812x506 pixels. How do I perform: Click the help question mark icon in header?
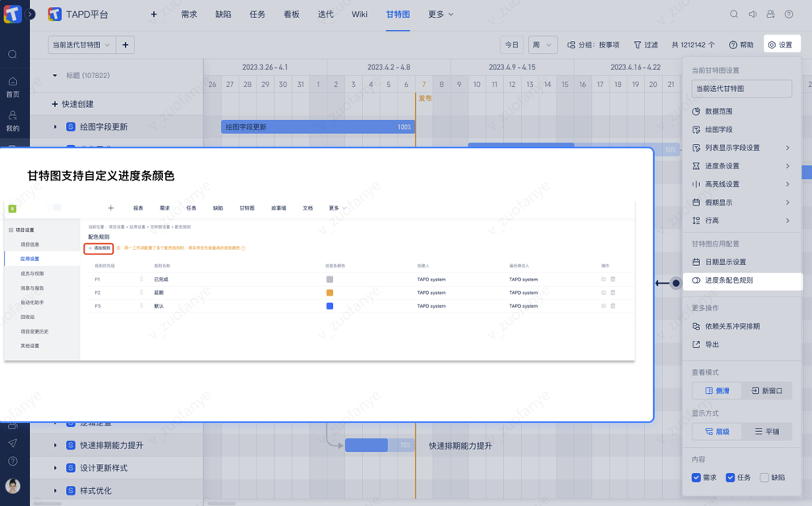[789, 15]
